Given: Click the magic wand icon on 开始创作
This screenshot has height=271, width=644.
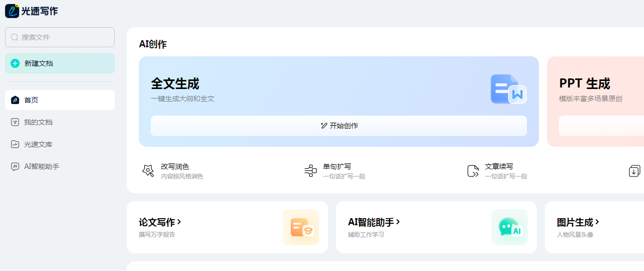Looking at the screenshot, I should pos(324,126).
